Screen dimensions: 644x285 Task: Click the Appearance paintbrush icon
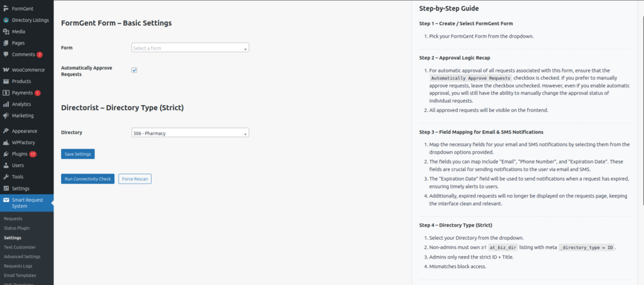tap(6, 131)
